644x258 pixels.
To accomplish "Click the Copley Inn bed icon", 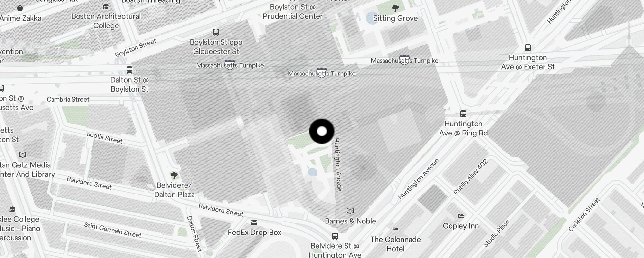I will coord(461,216).
